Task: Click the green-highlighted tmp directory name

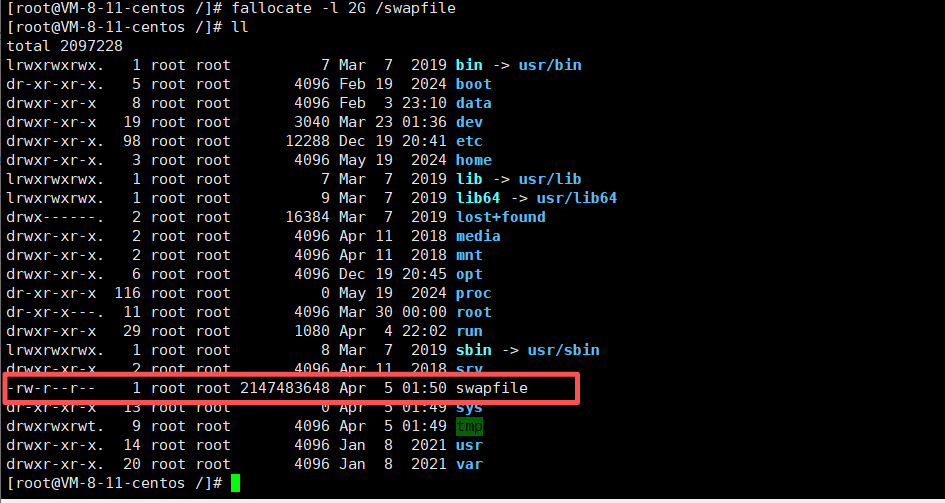Action: (469, 427)
